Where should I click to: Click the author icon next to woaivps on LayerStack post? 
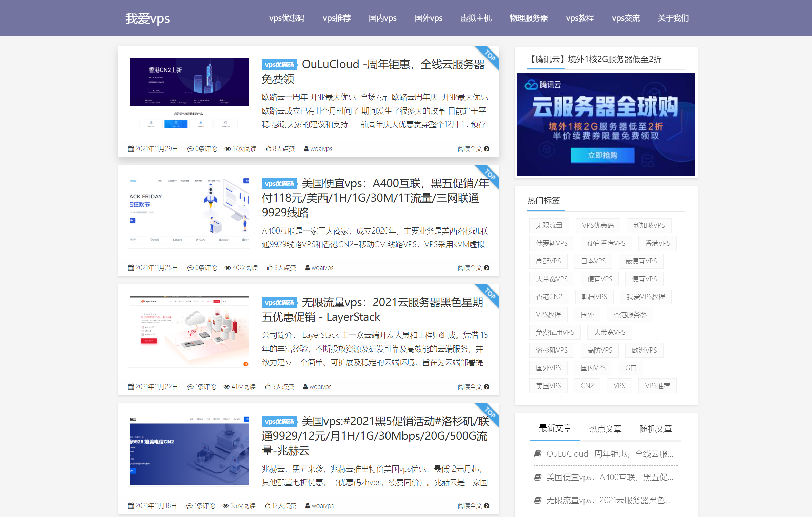click(305, 386)
